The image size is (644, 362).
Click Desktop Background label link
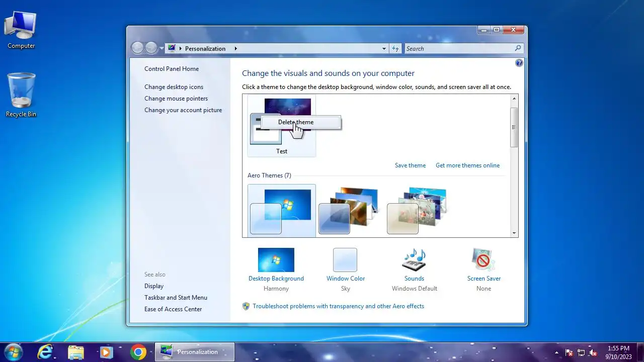point(276,279)
